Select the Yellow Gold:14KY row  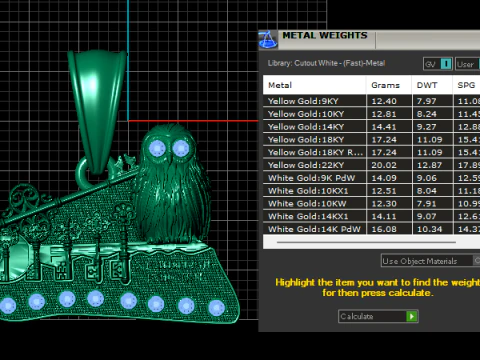[371, 127]
